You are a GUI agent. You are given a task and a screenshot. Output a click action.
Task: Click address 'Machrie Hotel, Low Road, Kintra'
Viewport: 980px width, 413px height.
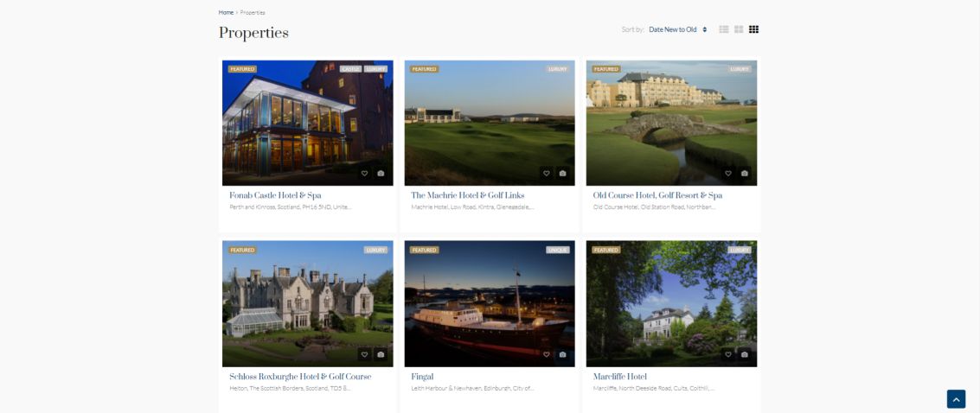(472, 207)
